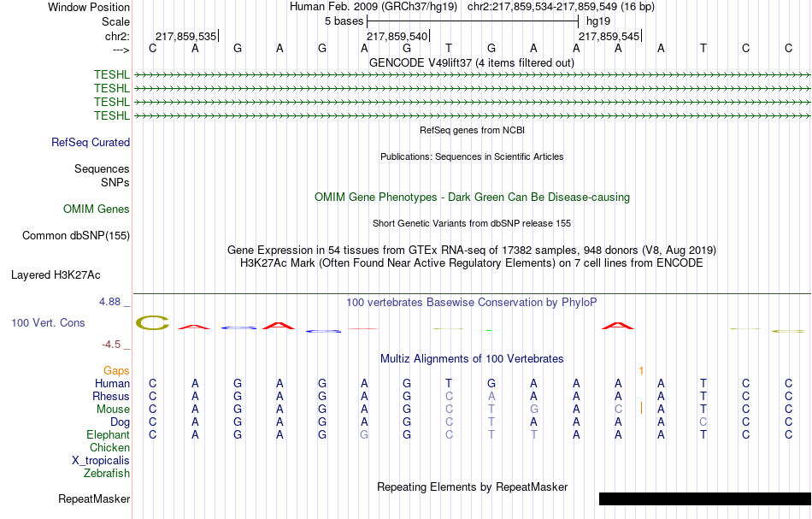Select the Elephant alignment row label
Viewport: 812px width, 519px height.
[x=109, y=434]
